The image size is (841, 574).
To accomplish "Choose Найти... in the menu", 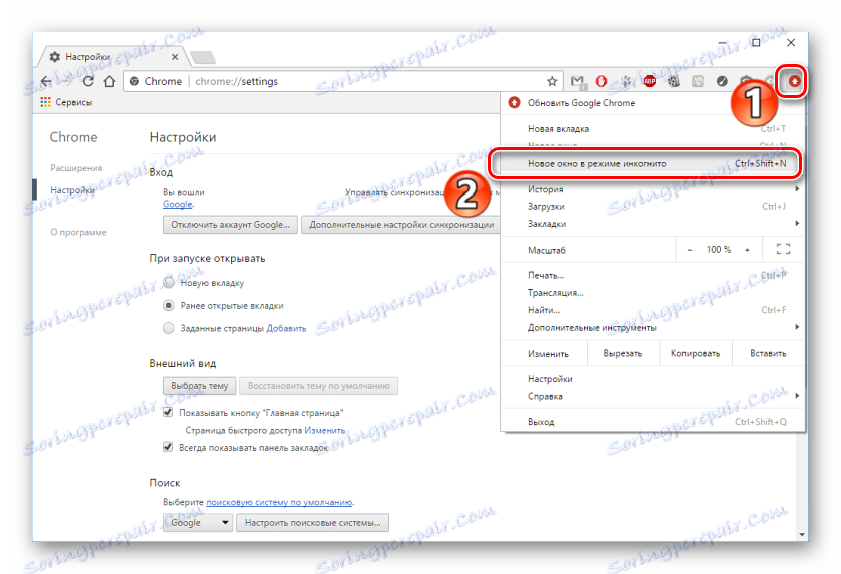I will pos(653,310).
